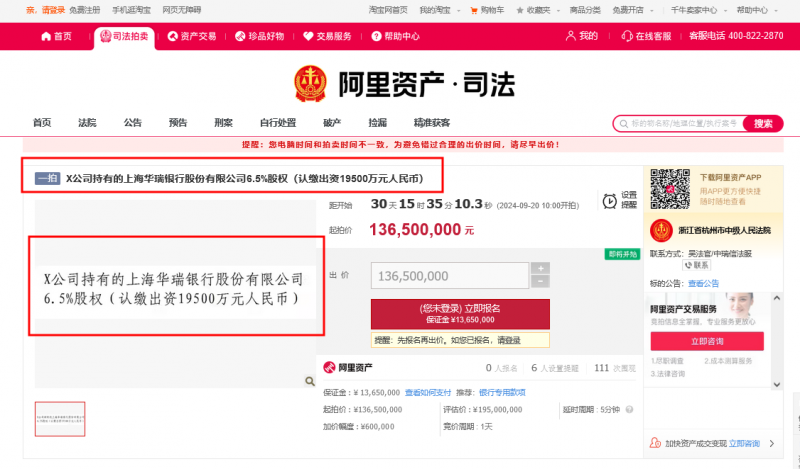Click the 杭州市中级人民法院 court emblem

click(661, 231)
